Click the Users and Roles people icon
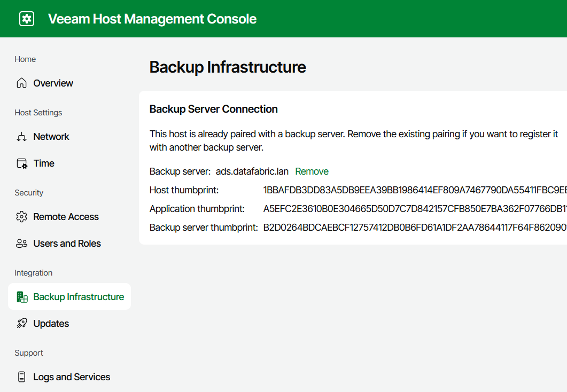This screenshot has width=567, height=392. click(22, 244)
